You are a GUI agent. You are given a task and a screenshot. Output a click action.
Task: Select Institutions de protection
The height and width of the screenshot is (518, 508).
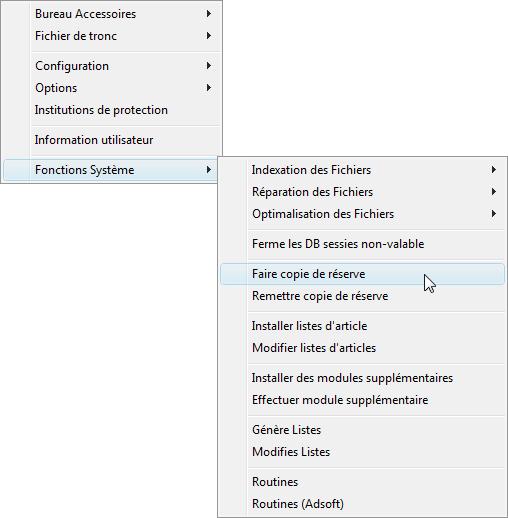tap(111, 110)
